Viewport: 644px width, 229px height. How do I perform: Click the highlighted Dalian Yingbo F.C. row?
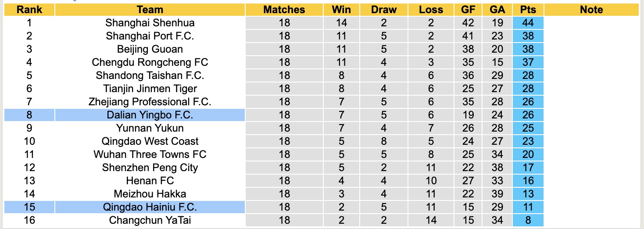point(150,115)
